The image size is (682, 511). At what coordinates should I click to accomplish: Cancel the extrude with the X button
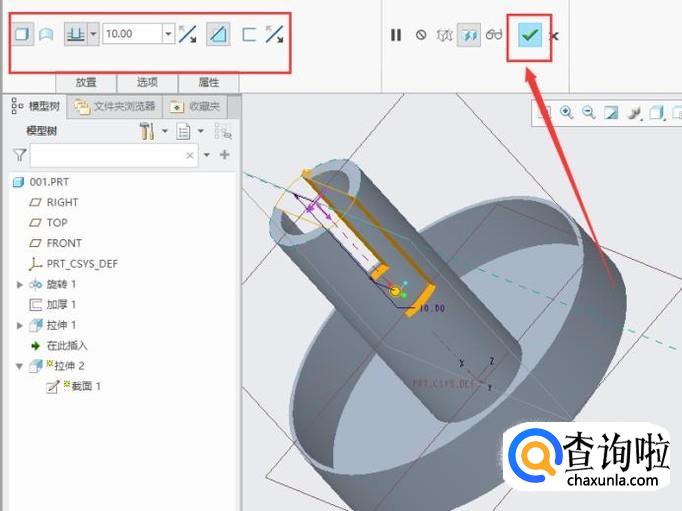[555, 36]
